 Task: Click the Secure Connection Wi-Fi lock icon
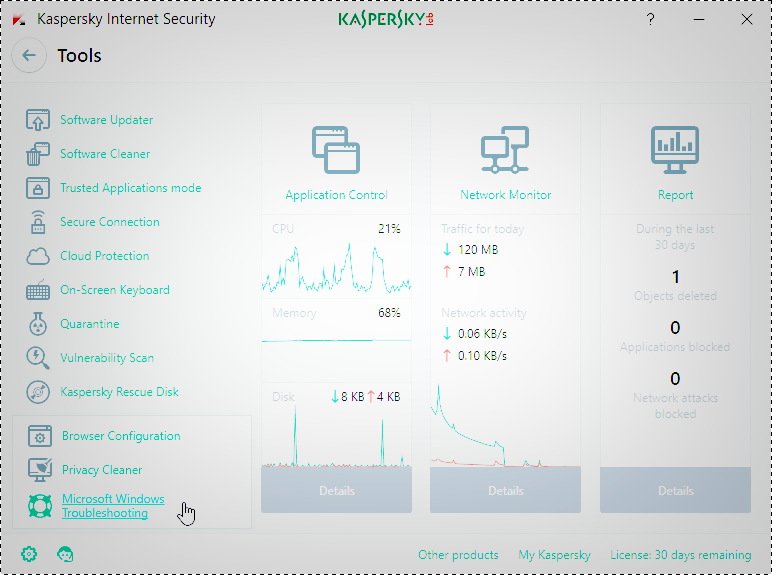[x=37, y=222]
